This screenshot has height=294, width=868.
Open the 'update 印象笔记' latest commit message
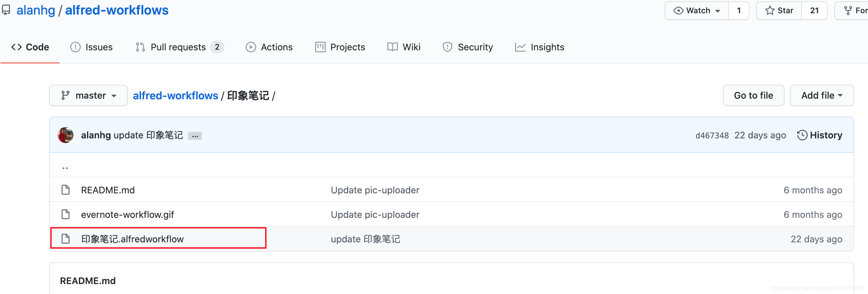(148, 135)
